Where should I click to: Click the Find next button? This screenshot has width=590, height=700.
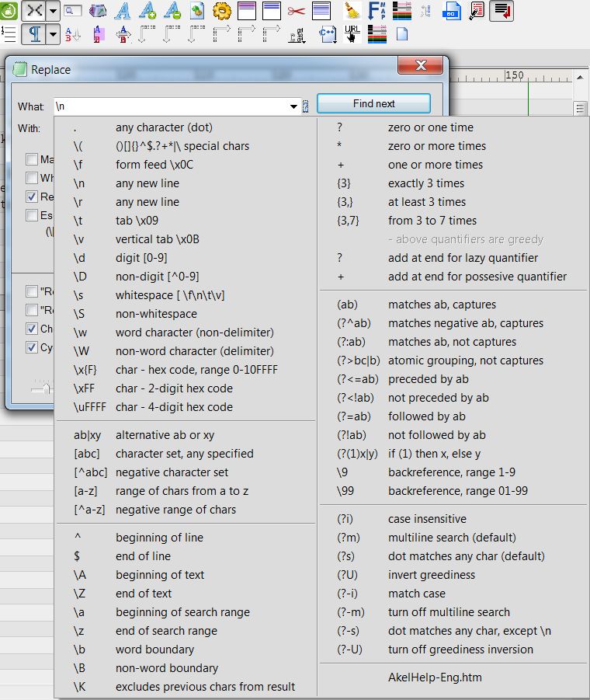373,103
